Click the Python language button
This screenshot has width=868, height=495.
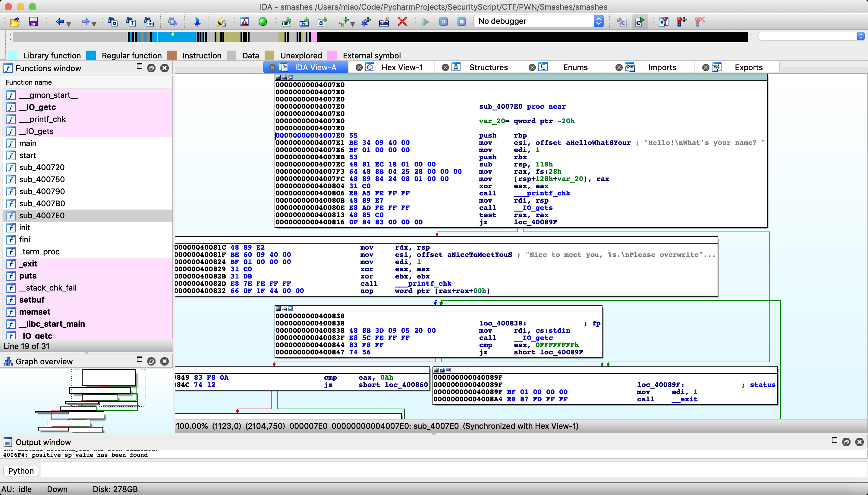click(x=21, y=471)
